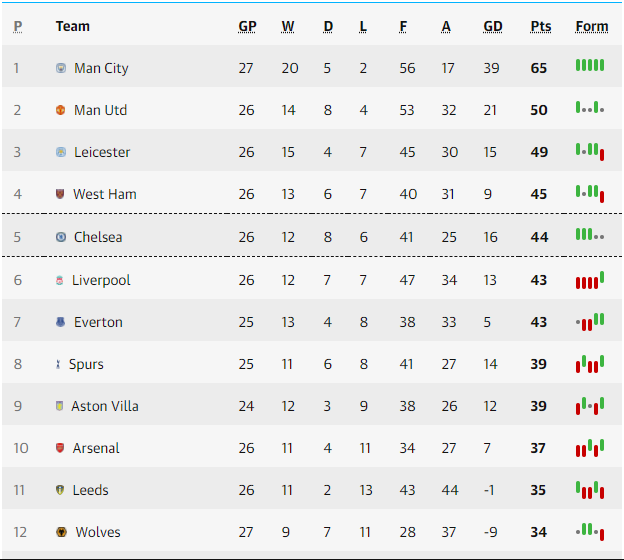Click the Leeds club crest
The image size is (624, 560).
tap(60, 490)
